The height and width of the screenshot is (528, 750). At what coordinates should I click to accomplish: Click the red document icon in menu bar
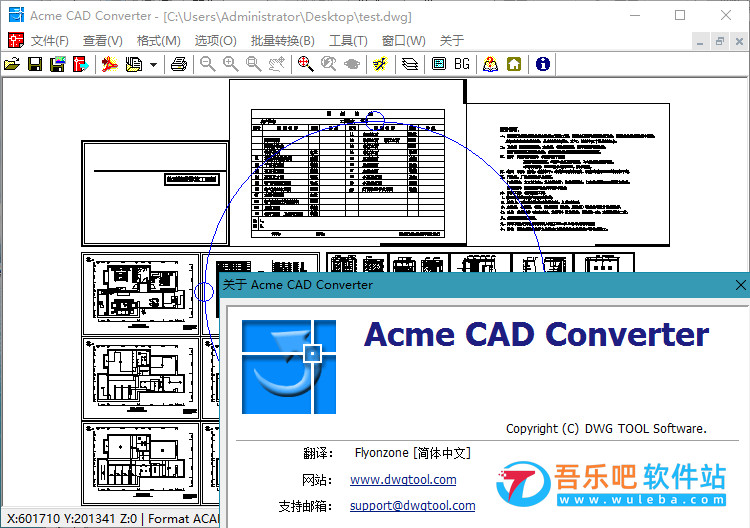[x=15, y=40]
